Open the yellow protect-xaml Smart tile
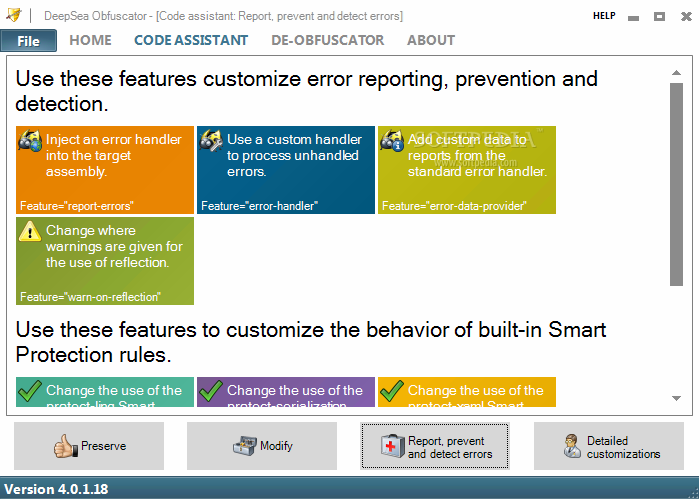 coord(467,392)
